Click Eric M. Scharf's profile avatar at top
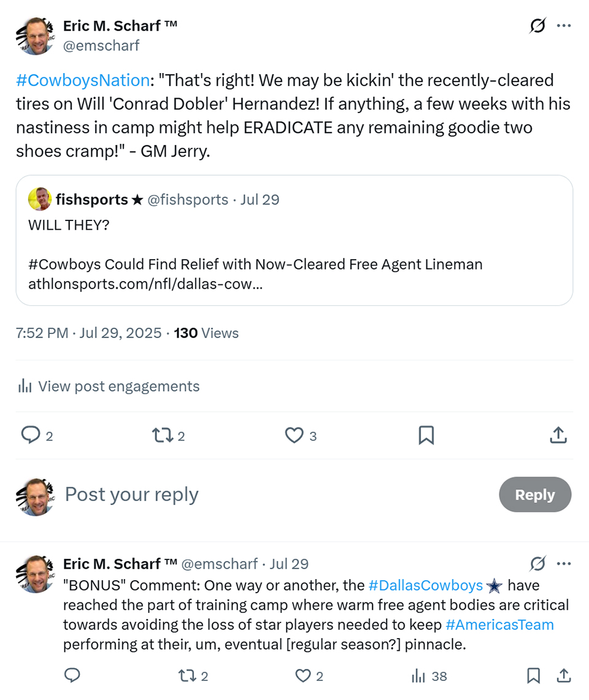 coord(34,36)
